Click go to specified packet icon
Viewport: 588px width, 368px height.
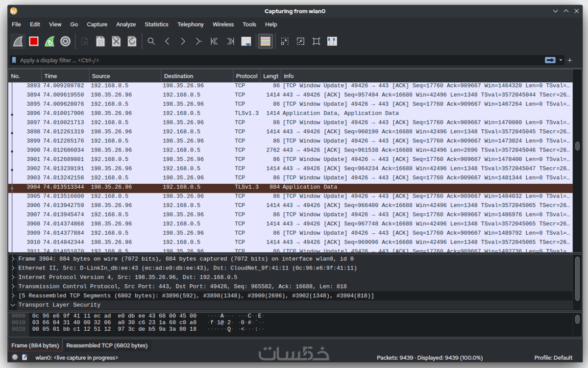pyautogui.click(x=198, y=42)
